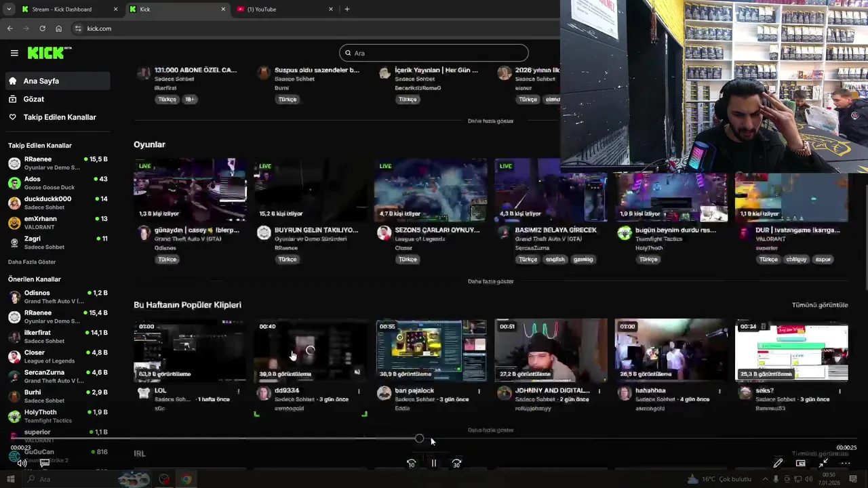Open the Odisnos recommended channel
This screenshot has width=868, height=488.
click(57, 297)
